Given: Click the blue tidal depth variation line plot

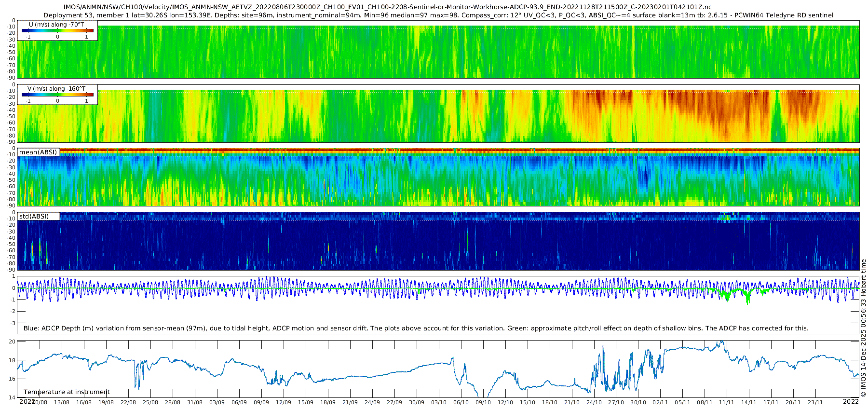Looking at the screenshot, I should [x=438, y=289].
